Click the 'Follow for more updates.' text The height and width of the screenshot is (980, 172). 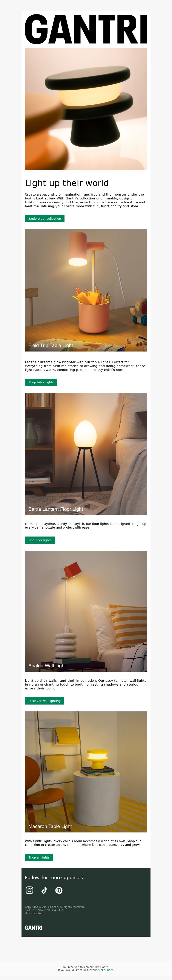pos(55,877)
